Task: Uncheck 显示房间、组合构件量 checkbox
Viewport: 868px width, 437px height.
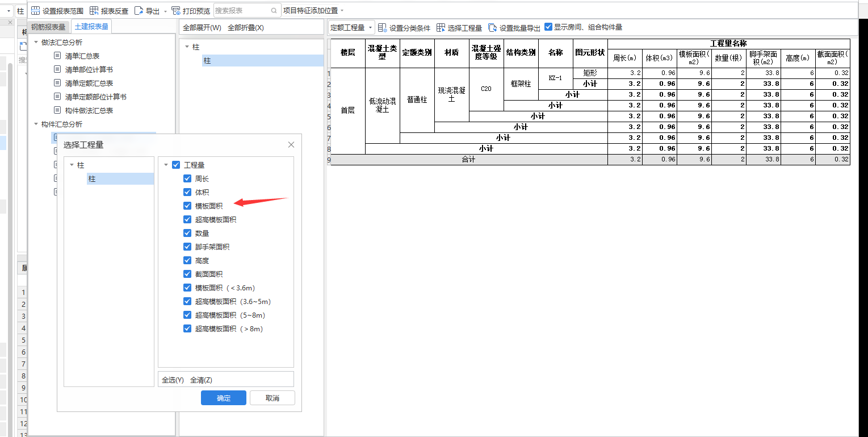Action: [x=548, y=27]
